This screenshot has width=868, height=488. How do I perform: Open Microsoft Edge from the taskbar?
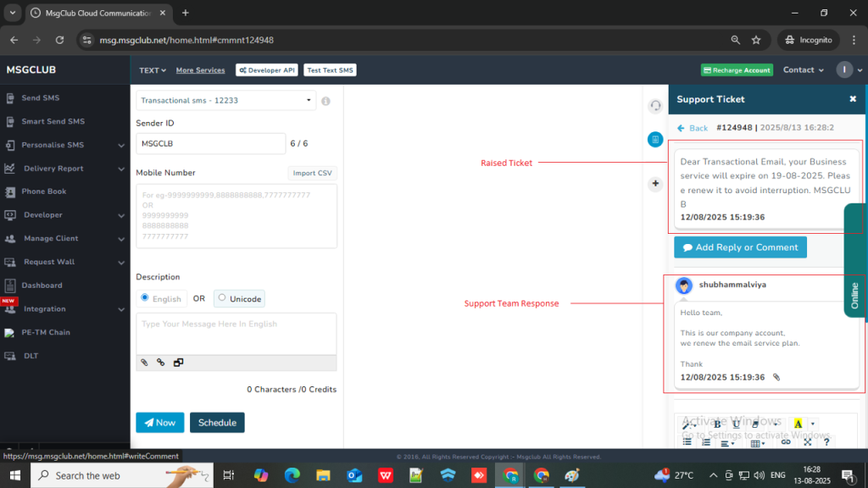pyautogui.click(x=292, y=475)
